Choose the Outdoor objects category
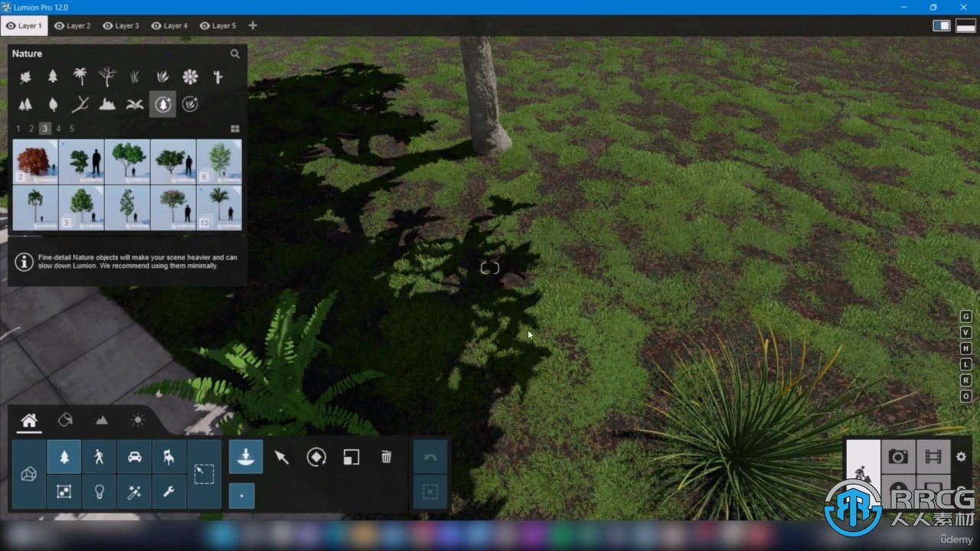This screenshot has width=980, height=551. 64,492
